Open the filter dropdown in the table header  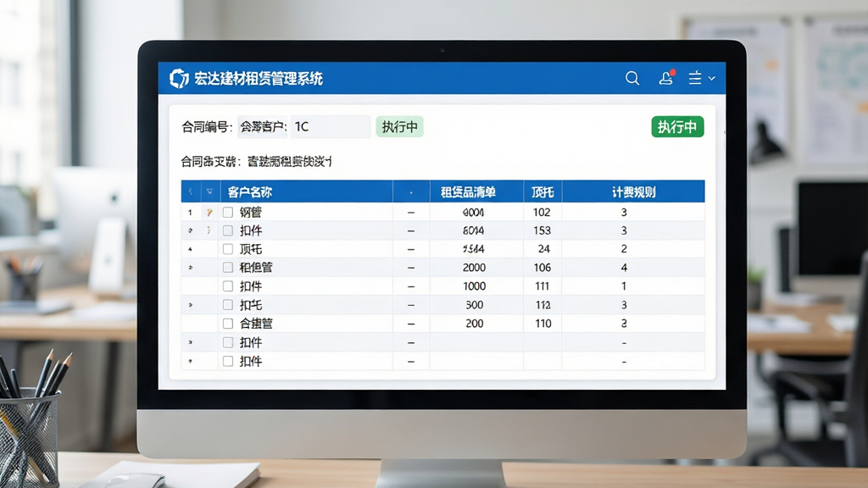pyautogui.click(x=209, y=191)
